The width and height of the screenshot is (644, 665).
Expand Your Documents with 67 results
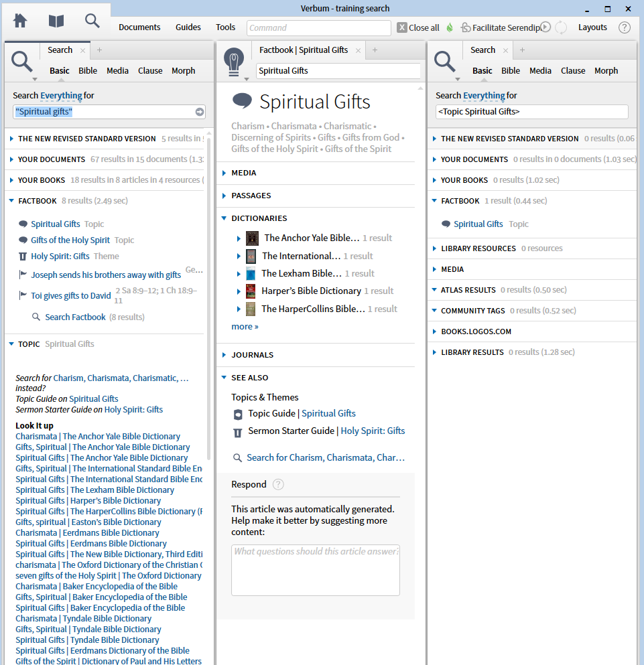11,159
